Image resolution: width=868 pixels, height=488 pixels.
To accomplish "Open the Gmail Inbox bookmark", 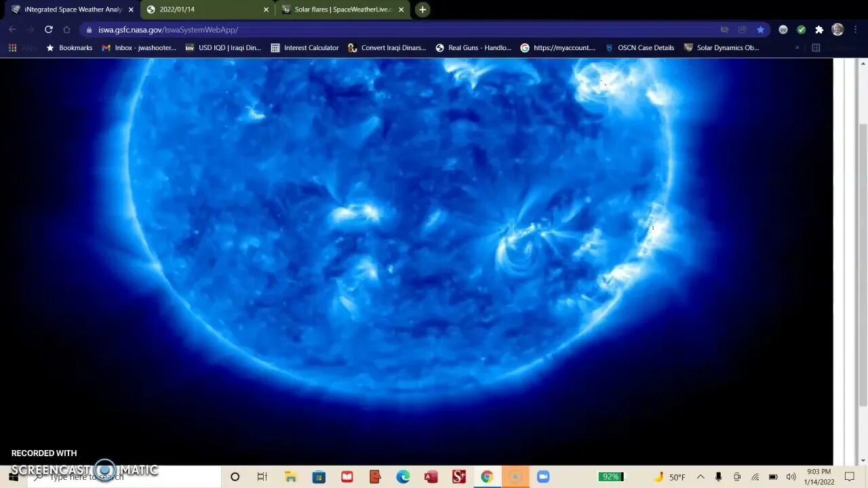I will click(139, 48).
